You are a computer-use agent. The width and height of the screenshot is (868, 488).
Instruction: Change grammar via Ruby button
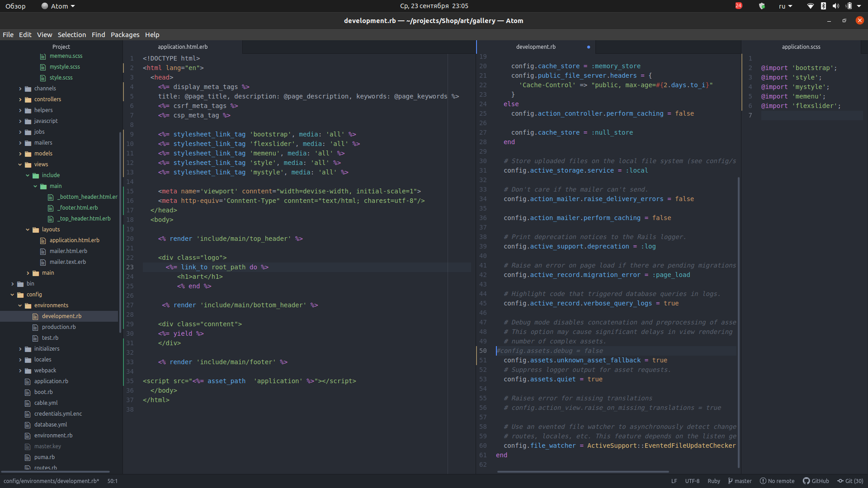click(714, 481)
